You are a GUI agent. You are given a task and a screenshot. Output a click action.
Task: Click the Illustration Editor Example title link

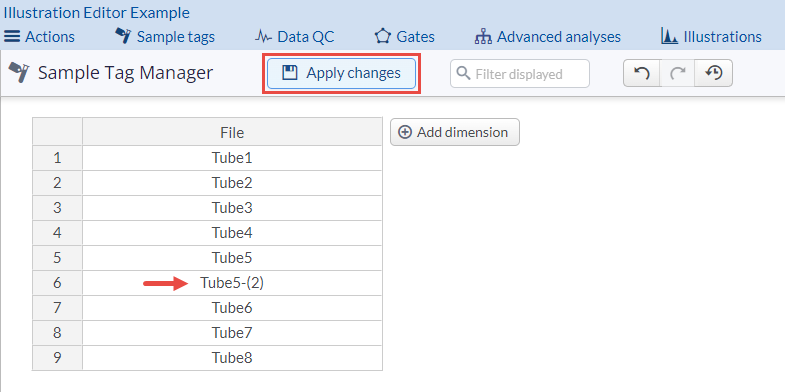coord(97,13)
